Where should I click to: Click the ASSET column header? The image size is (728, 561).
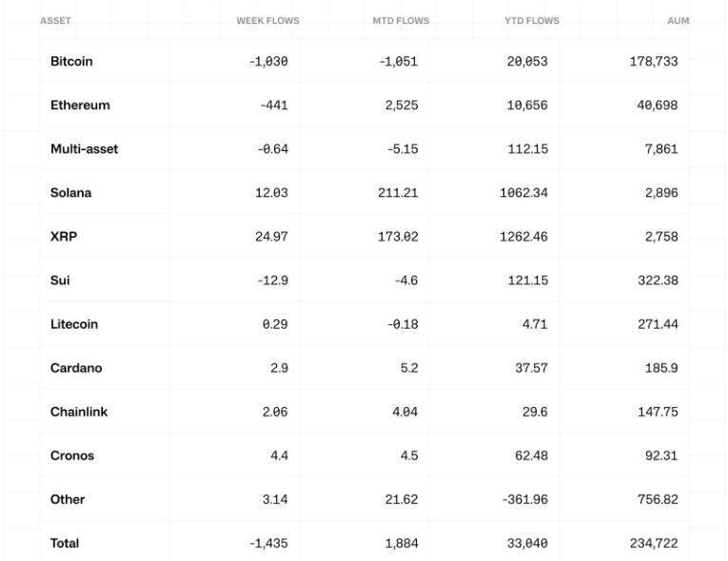55,20
